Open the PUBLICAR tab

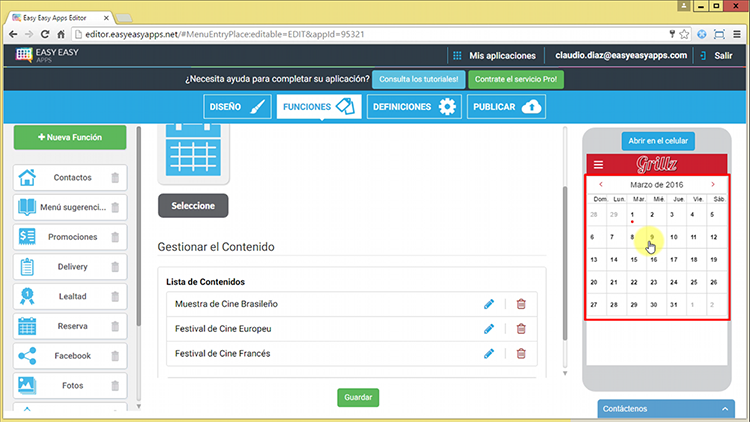click(506, 107)
